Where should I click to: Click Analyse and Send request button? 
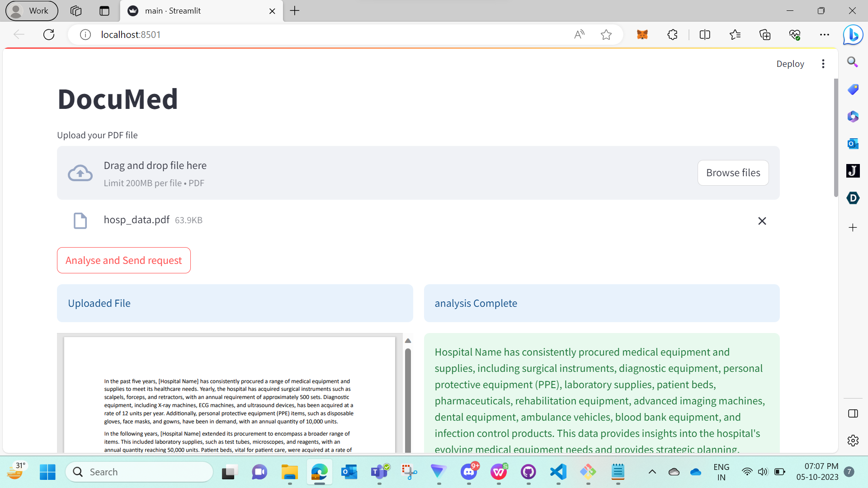tap(123, 260)
